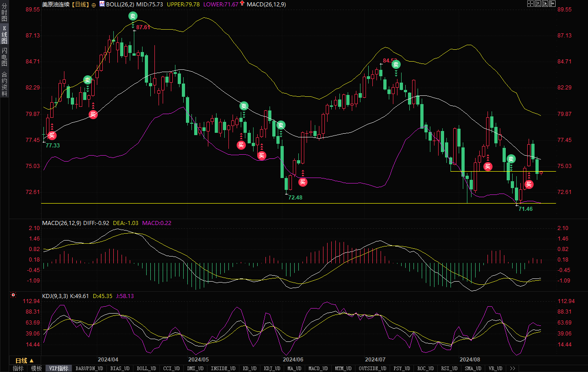The width and height of the screenshot is (588, 372).
Task: Click the panel exit arrow icon at top right
Action: click(552, 4)
